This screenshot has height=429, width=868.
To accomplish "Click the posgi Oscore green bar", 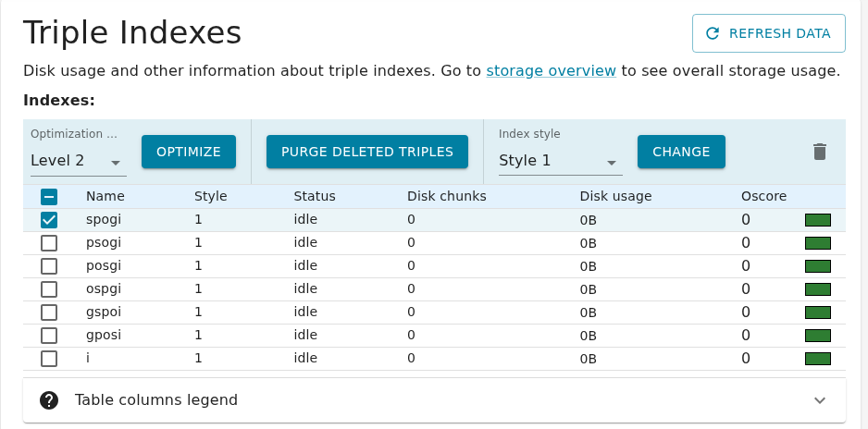I will pos(818,266).
